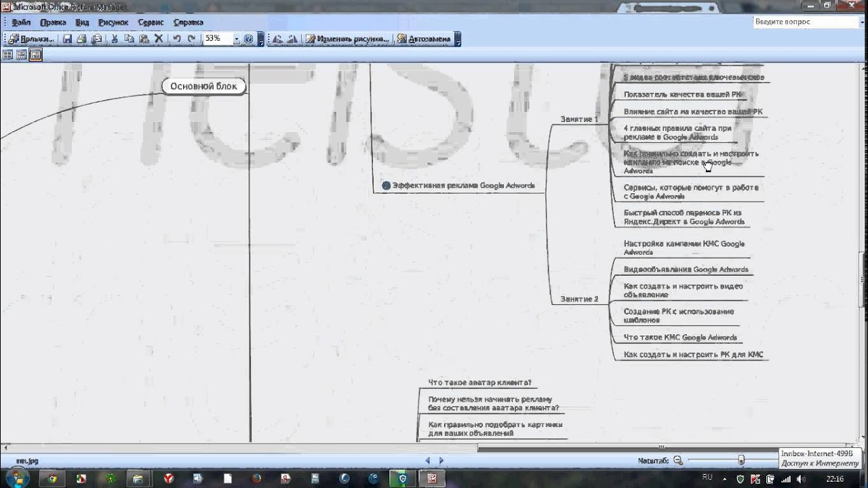Expand formatting toolbar options chevron

tap(458, 39)
